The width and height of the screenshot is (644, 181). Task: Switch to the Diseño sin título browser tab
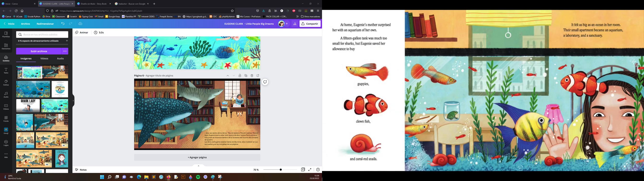click(94, 4)
